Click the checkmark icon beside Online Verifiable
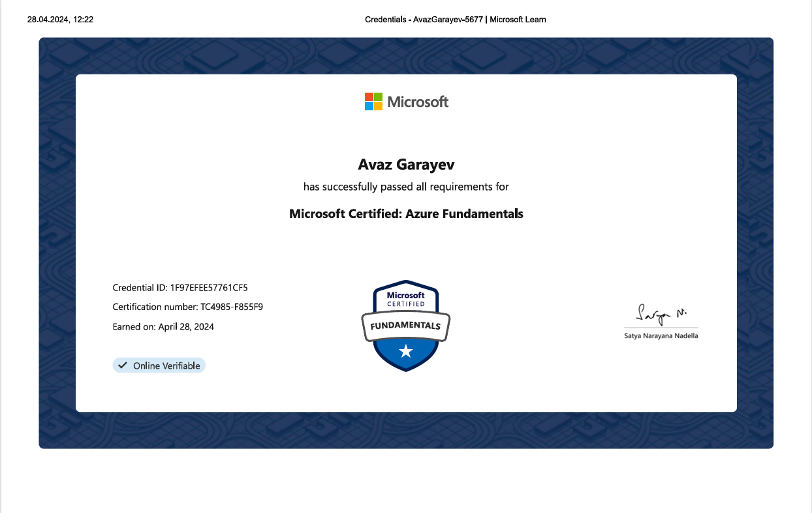 [x=123, y=365]
